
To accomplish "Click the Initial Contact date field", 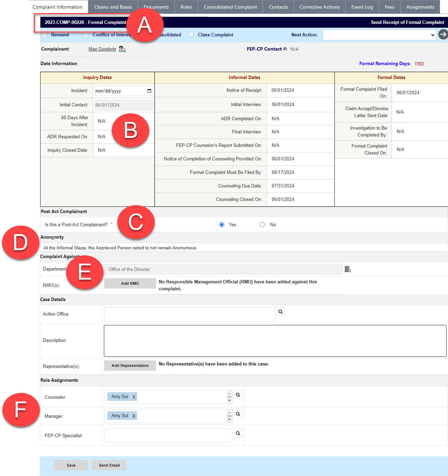I will click(x=124, y=105).
